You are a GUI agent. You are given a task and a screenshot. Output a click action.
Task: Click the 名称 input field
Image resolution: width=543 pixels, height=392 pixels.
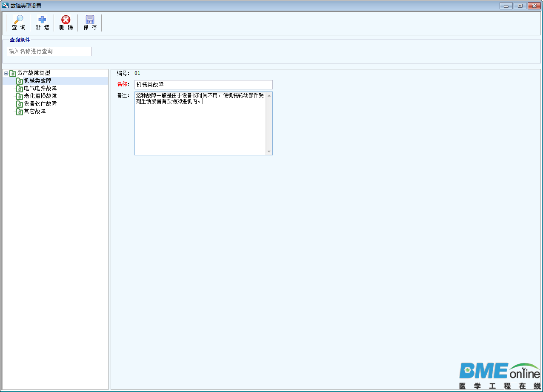click(x=203, y=85)
